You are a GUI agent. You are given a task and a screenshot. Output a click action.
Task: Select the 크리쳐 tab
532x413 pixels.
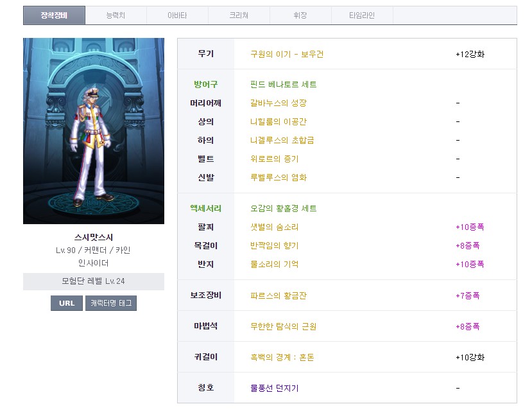(x=239, y=15)
